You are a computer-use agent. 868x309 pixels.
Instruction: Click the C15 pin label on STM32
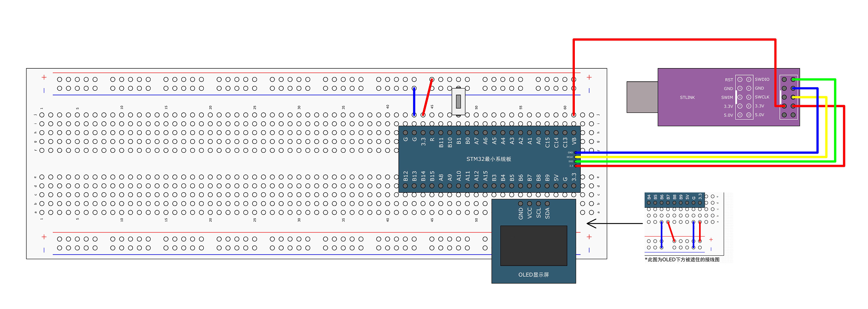point(548,142)
